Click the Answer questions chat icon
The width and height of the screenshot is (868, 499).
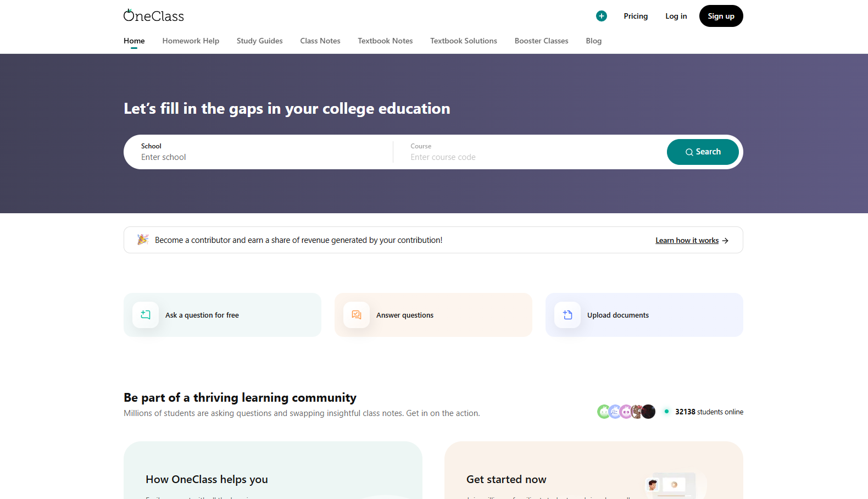pos(357,315)
